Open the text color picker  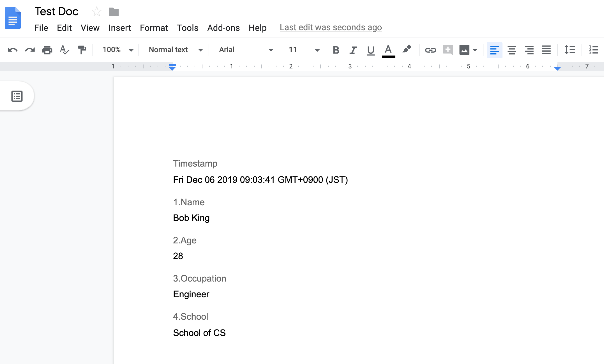tap(388, 50)
